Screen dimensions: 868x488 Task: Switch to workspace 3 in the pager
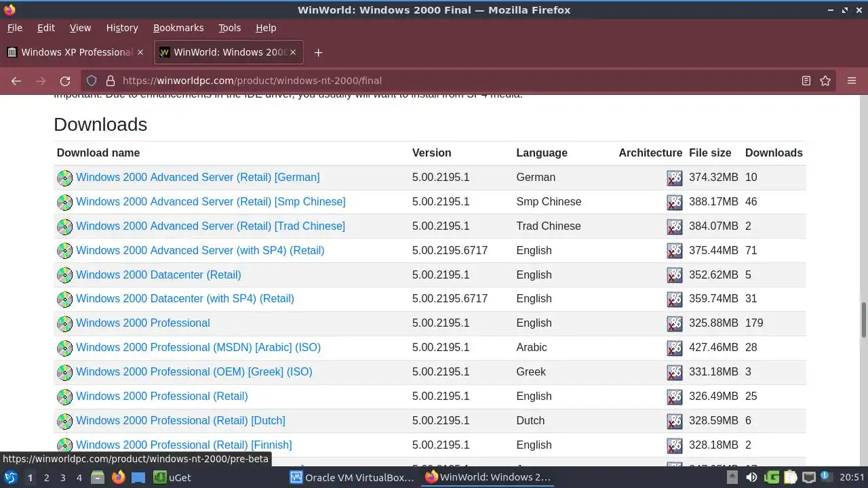pos(62,478)
